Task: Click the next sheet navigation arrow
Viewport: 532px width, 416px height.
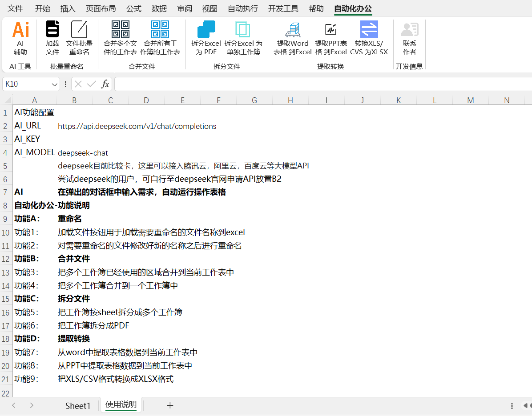Action: [x=32, y=405]
